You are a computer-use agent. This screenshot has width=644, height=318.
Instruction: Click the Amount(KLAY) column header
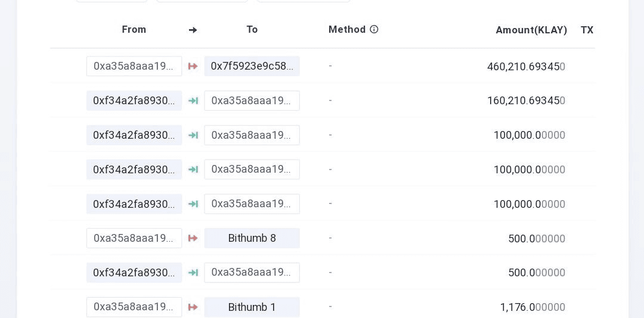click(531, 30)
